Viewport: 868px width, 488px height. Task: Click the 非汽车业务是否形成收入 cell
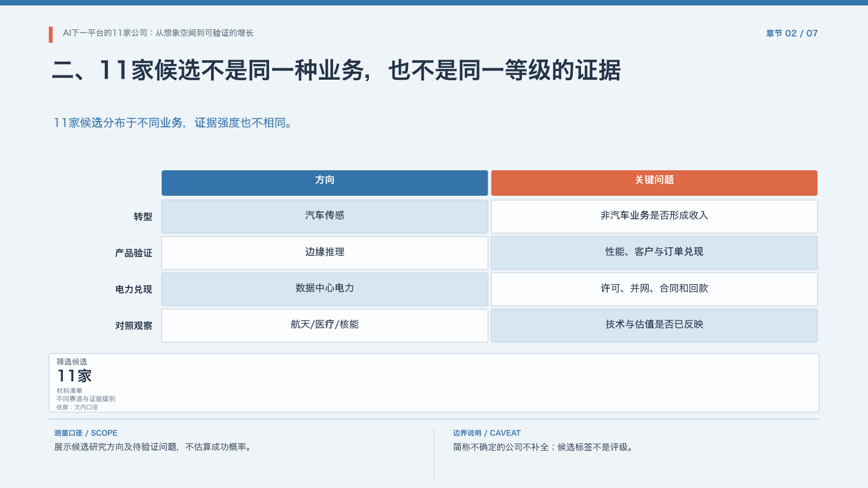[x=654, y=216]
